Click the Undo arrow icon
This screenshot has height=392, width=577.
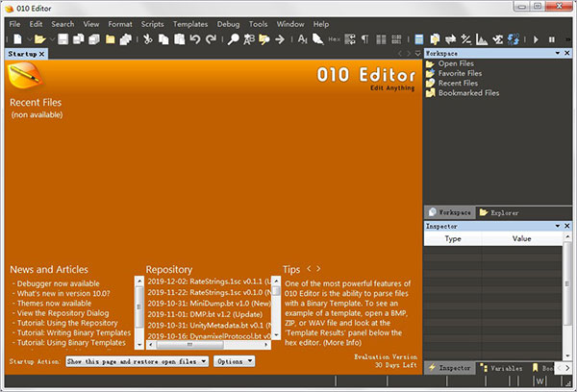pos(195,39)
